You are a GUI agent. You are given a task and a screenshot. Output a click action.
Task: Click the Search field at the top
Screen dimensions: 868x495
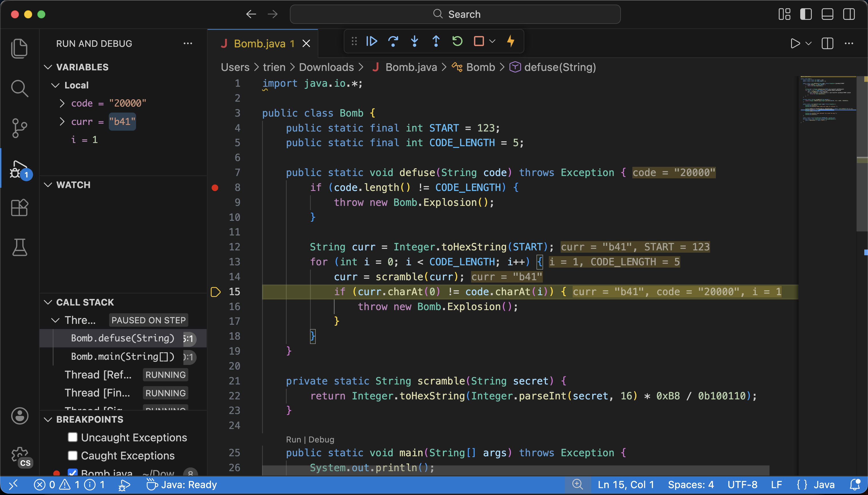[x=455, y=14]
